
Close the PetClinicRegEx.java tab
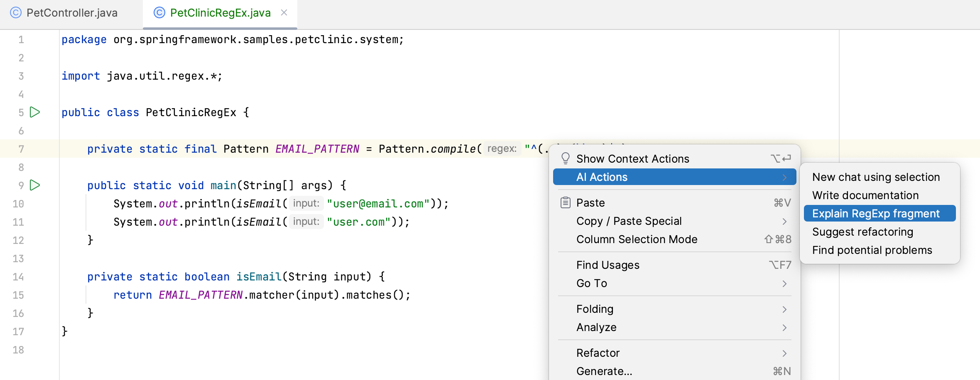pos(284,12)
